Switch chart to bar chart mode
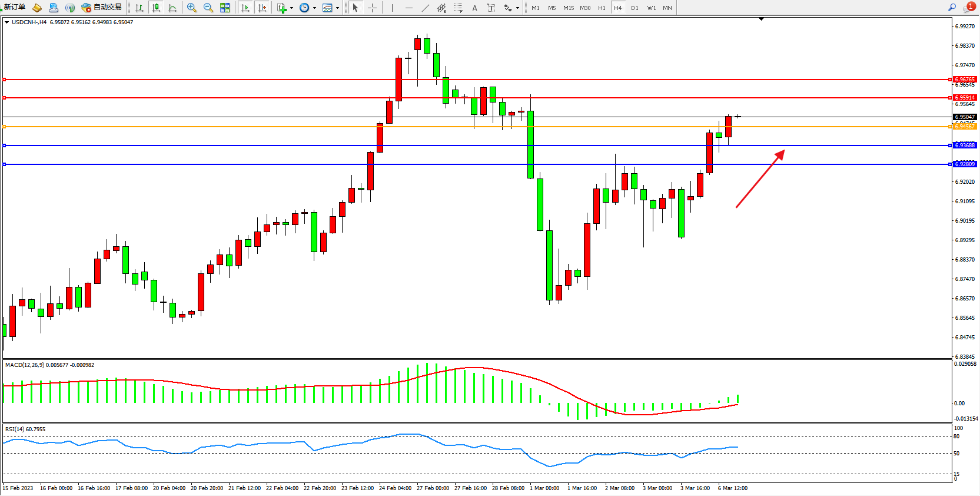The height and width of the screenshot is (496, 980). point(139,8)
